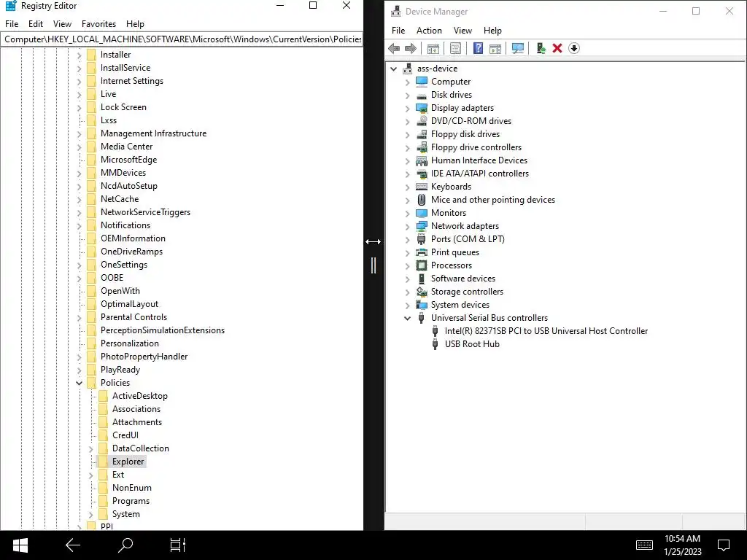Click the Keyboards device icon
This screenshot has width=747, height=560.
pyautogui.click(x=422, y=187)
